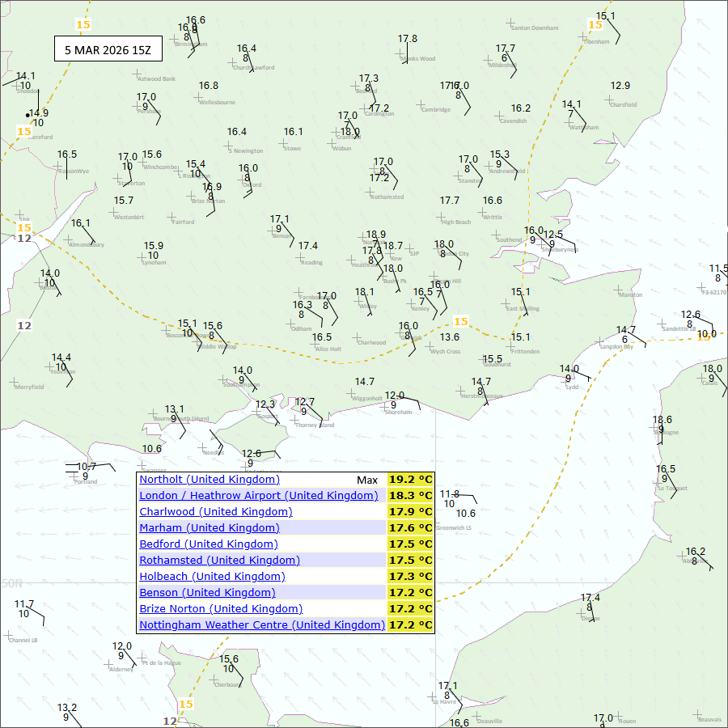Open the Bedford (United Kingdom) link
This screenshot has width=728, height=728.
pyautogui.click(x=208, y=544)
